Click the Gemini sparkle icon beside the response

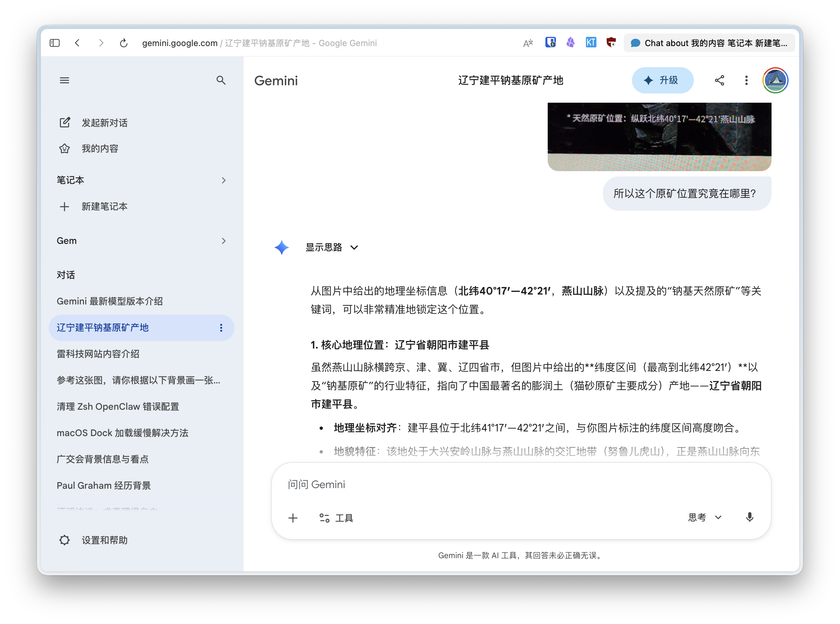pyautogui.click(x=281, y=247)
